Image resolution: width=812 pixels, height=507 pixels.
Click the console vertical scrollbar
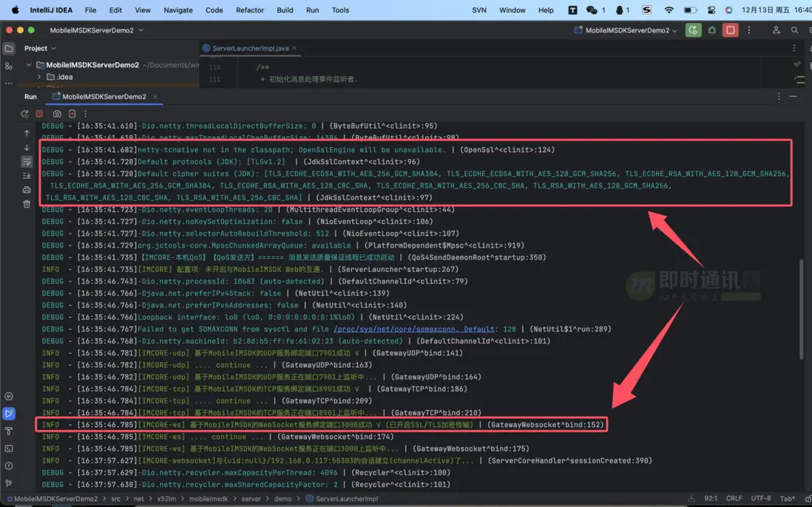[x=800, y=310]
